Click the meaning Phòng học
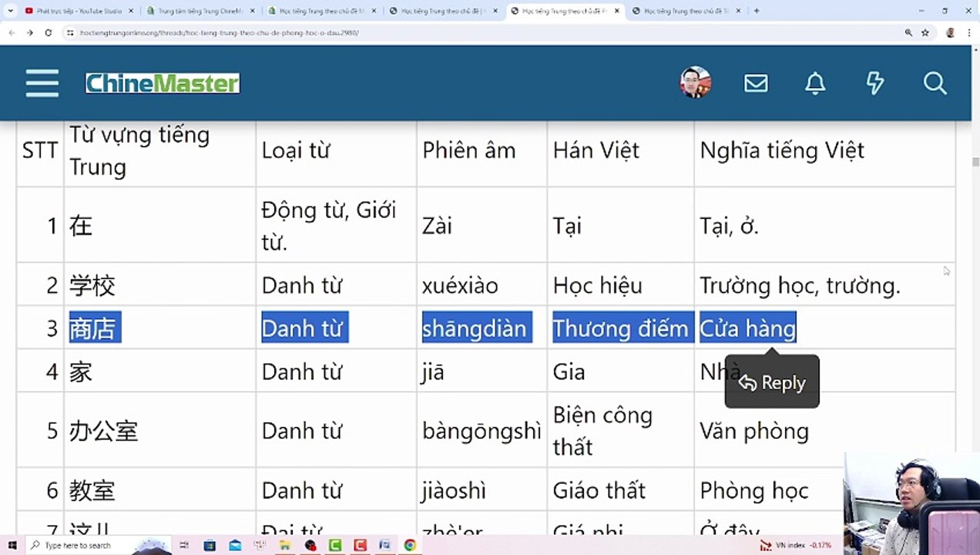 pos(754,490)
